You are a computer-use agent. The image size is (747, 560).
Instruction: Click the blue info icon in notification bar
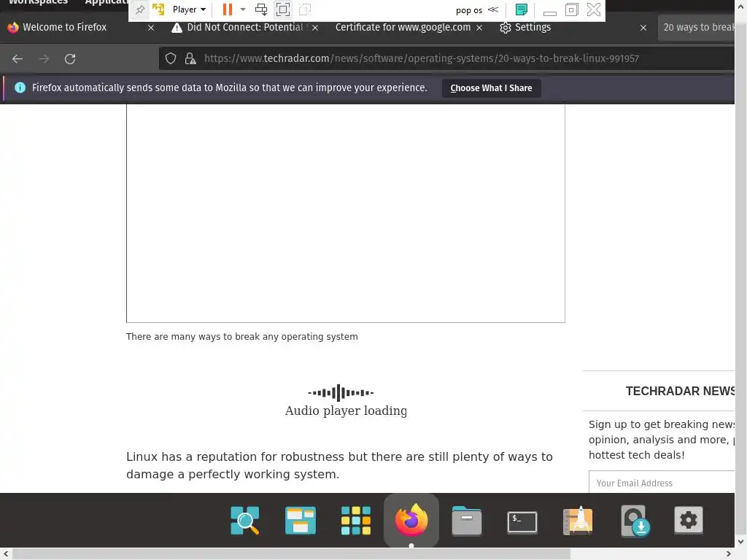tap(20, 87)
